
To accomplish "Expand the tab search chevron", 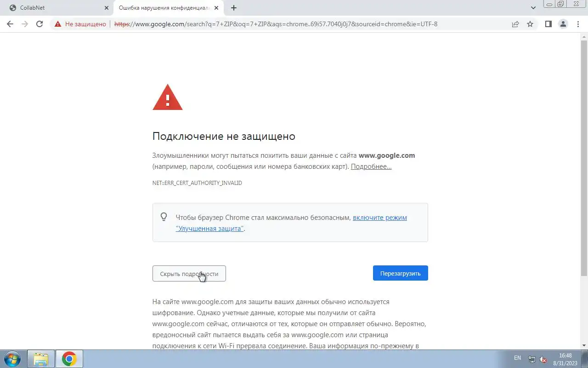I will (533, 8).
